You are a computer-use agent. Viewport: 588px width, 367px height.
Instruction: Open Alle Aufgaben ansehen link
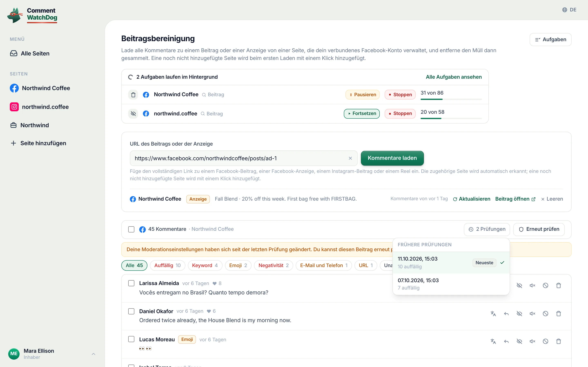454,77
